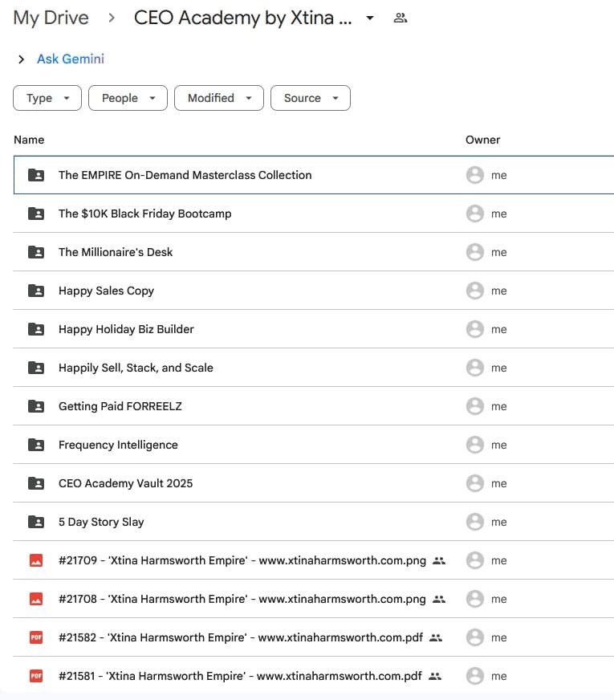Open CEO Academy folder dropdown arrow in breadcrumb
The image size is (614, 700).
(x=369, y=18)
